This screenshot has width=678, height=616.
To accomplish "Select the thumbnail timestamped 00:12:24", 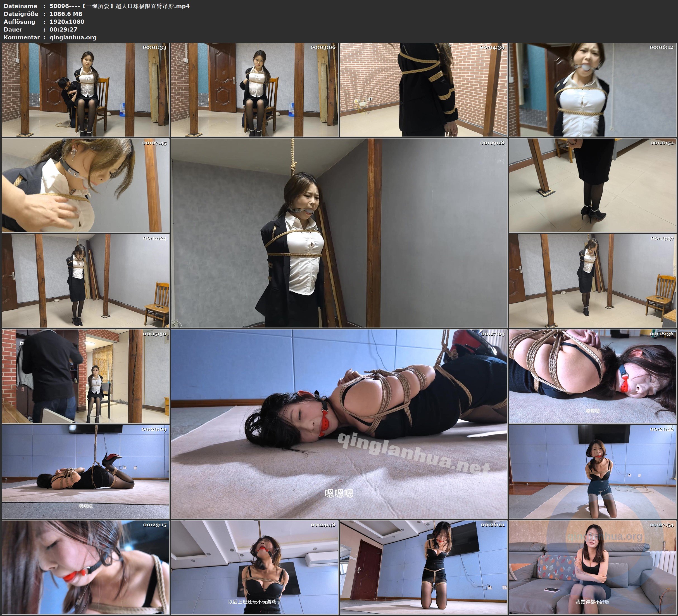I will pyautogui.click(x=85, y=281).
